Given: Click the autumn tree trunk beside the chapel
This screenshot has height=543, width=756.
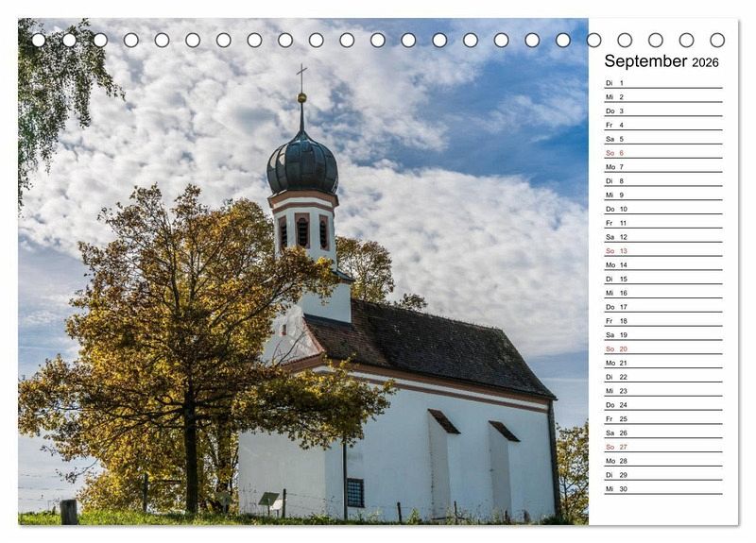Looking at the screenshot, I should (191, 463).
